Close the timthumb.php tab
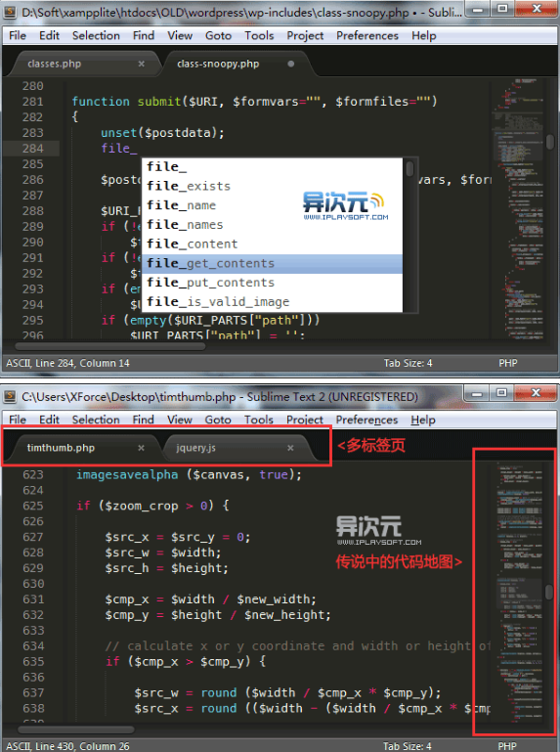Image resolution: width=560 pixels, height=752 pixels. (x=141, y=448)
